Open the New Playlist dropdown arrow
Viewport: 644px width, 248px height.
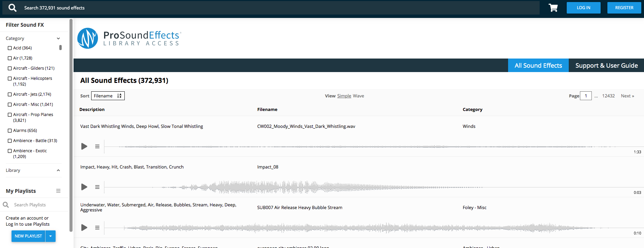tap(51, 236)
